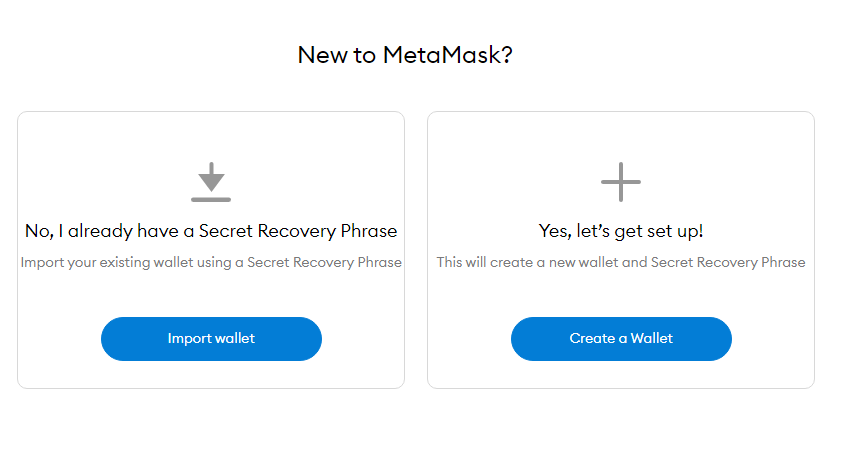
Task: Click the horizontal bar beneath the download arrow
Action: click(x=211, y=199)
